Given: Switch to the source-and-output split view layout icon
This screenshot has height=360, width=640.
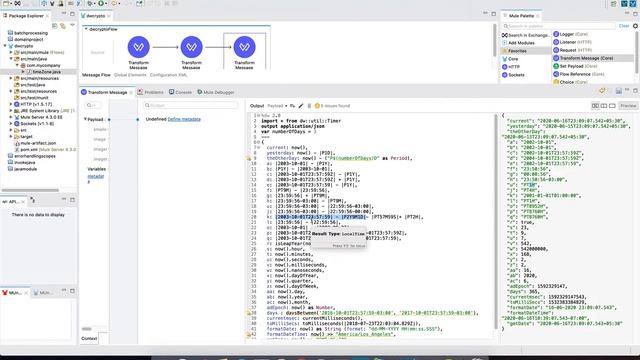Looking at the screenshot, I should point(596,106).
